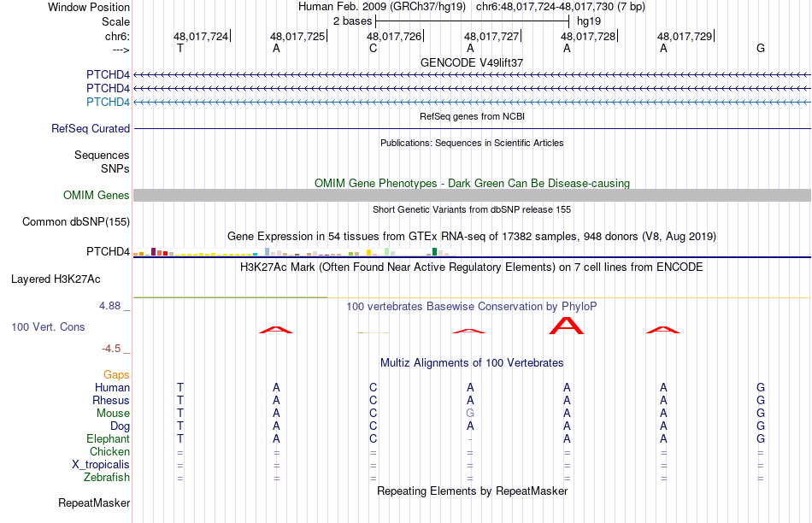Click the Window Position track label

click(x=89, y=7)
